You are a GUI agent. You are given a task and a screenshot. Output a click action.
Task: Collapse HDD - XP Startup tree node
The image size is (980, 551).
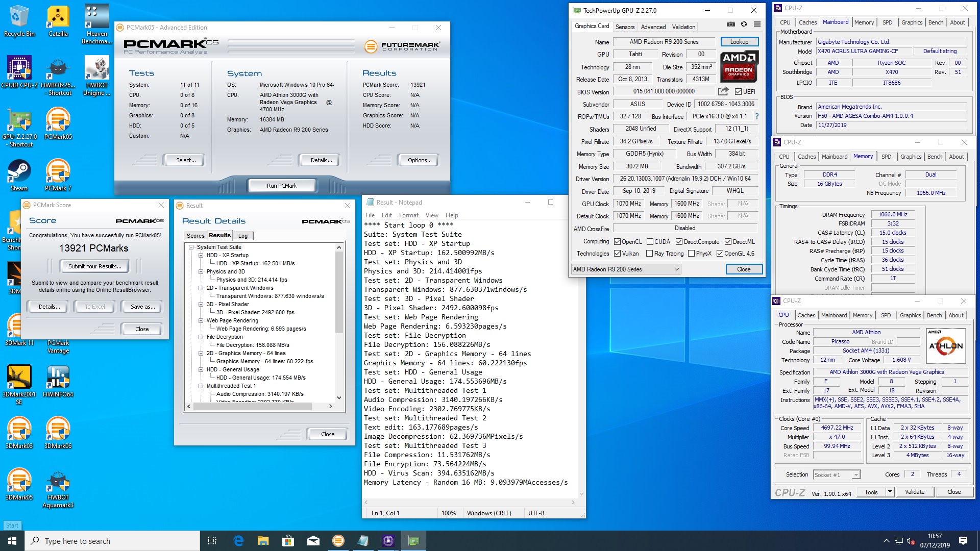coord(201,255)
